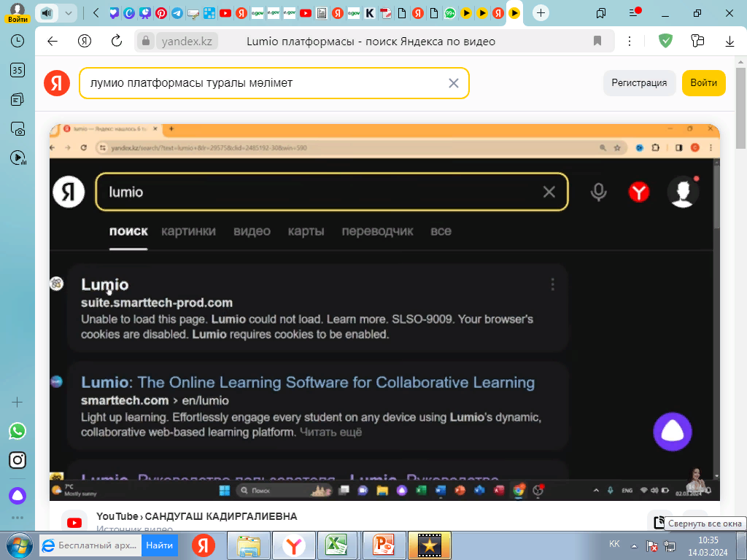This screenshot has height=560, width=747.
Task: Open the extensions icon near downloads
Action: [697, 42]
